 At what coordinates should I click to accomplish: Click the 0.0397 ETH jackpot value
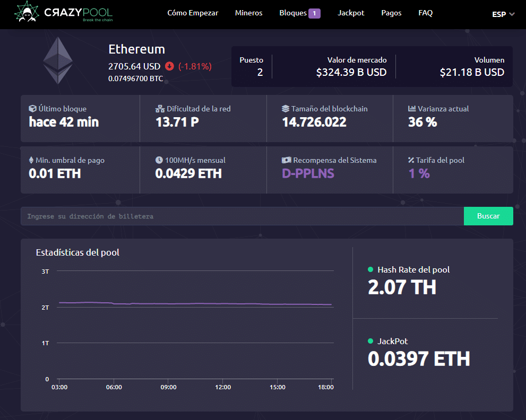point(419,359)
